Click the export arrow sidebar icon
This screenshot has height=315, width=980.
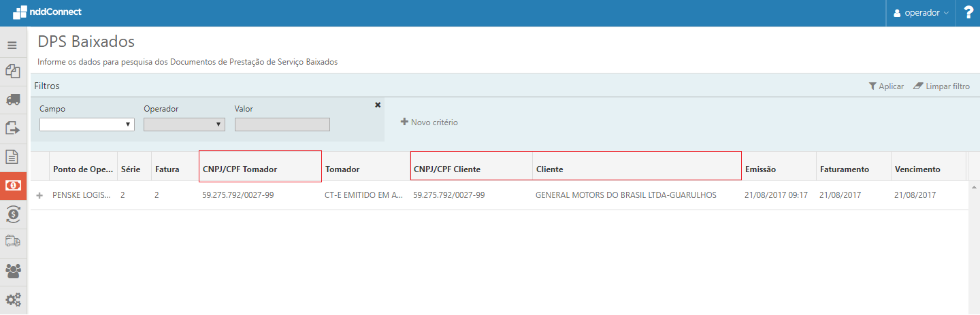coord(12,128)
